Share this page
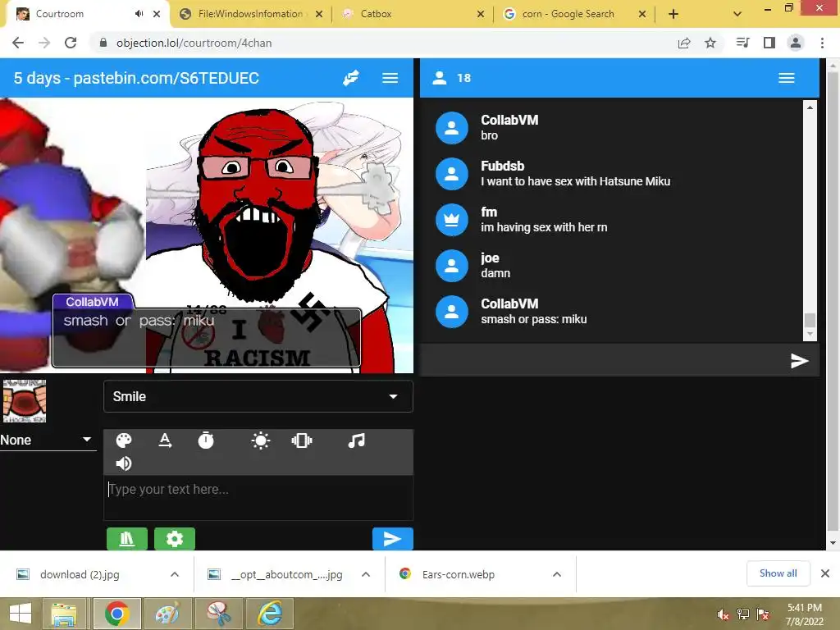The height and width of the screenshot is (630, 840). point(684,43)
